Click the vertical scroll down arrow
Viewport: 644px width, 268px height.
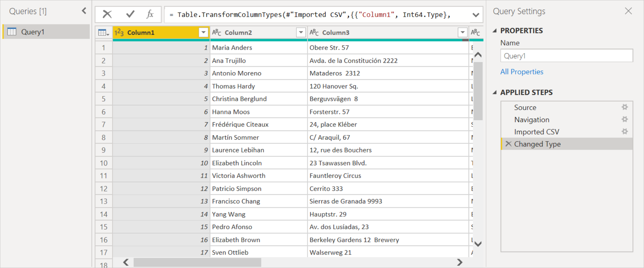click(478, 244)
